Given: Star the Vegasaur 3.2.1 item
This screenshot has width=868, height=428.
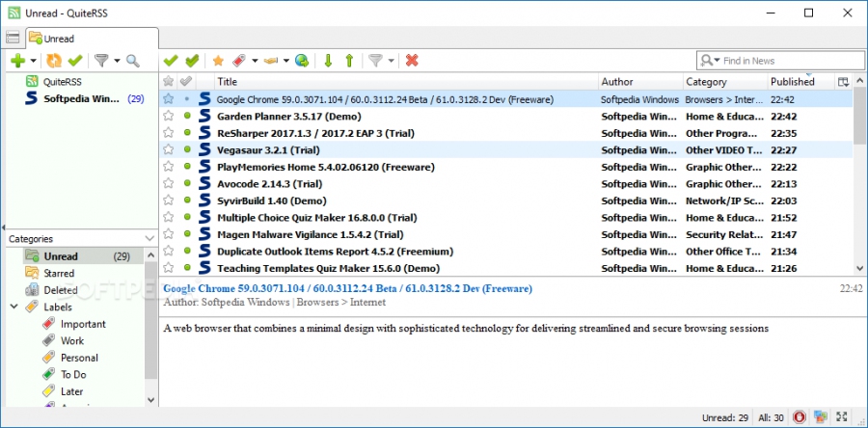Looking at the screenshot, I should pos(168,149).
